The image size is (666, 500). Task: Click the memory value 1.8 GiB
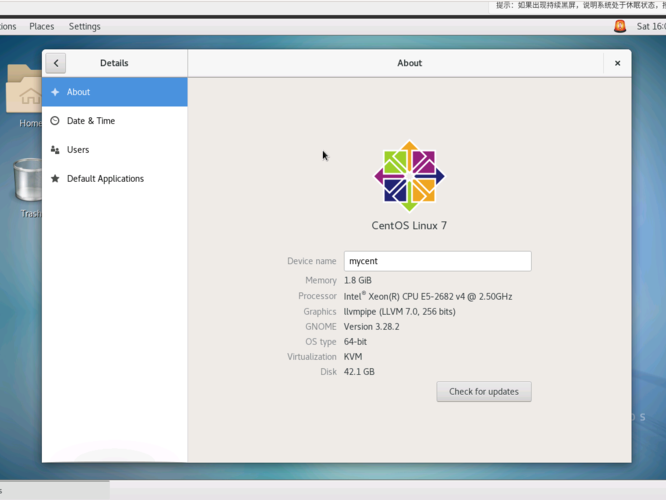[x=358, y=280]
